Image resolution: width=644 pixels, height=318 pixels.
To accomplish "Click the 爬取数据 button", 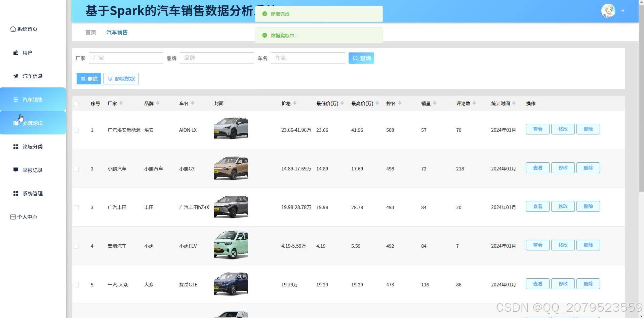I will pyautogui.click(x=121, y=79).
